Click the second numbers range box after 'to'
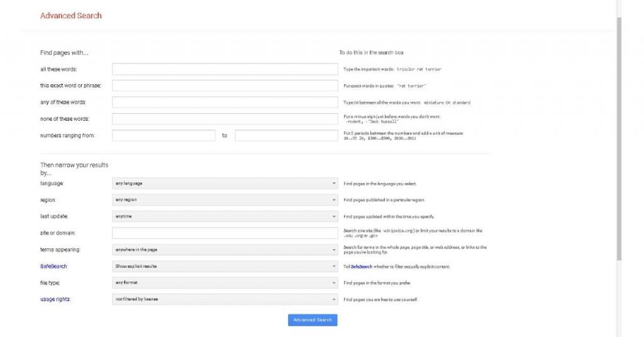Viewport: 644px width, 337px height. 286,135
